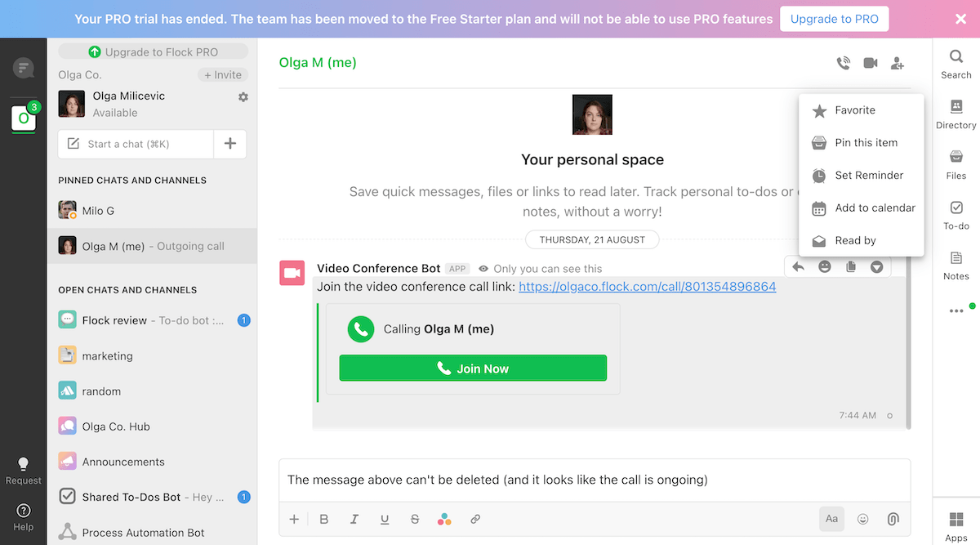Image resolution: width=980 pixels, height=545 pixels.
Task: Open the text color picker icon
Action: pyautogui.click(x=444, y=519)
